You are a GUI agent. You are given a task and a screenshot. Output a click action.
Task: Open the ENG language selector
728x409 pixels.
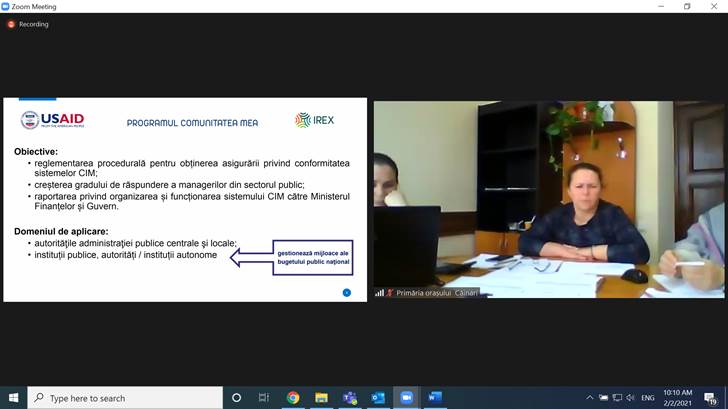650,397
